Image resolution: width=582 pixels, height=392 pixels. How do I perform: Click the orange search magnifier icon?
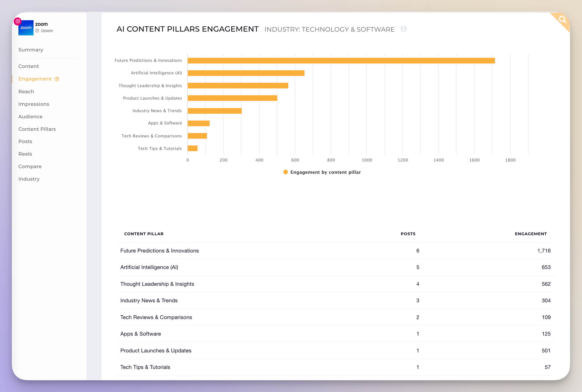563,19
